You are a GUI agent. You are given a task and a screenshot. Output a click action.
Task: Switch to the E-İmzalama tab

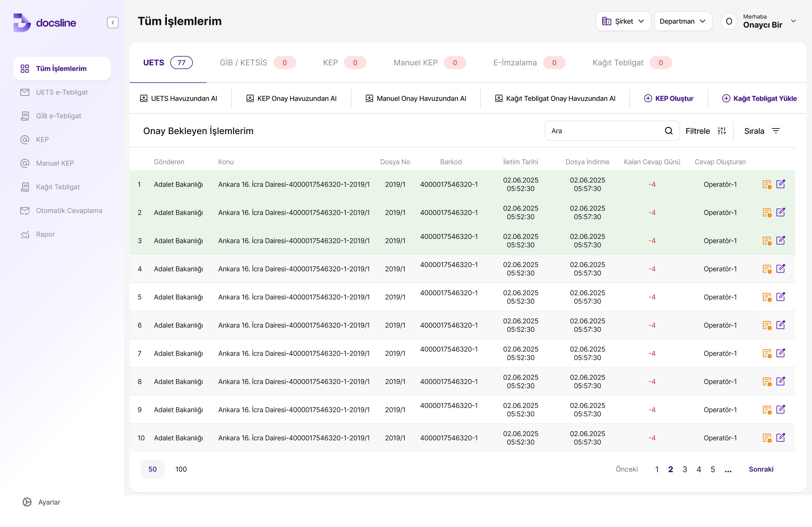(x=515, y=63)
